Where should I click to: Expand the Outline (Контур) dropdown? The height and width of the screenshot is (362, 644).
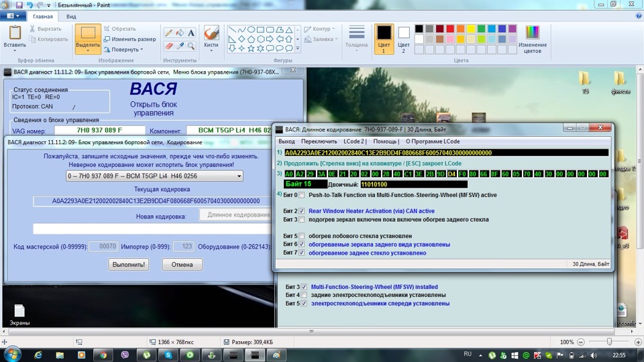(x=333, y=29)
